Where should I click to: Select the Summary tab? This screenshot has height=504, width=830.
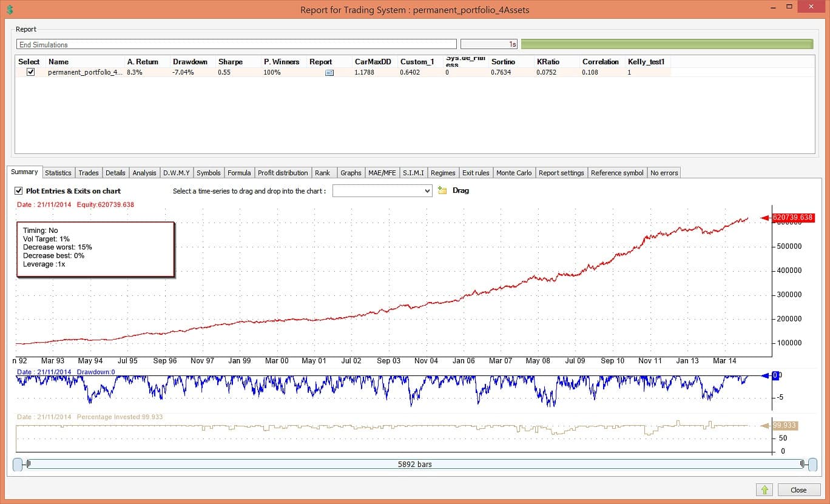coord(24,172)
